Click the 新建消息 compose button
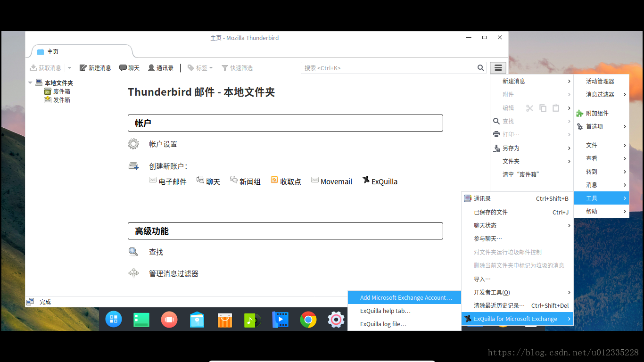Viewport: 644px width, 362px height. pos(95,68)
